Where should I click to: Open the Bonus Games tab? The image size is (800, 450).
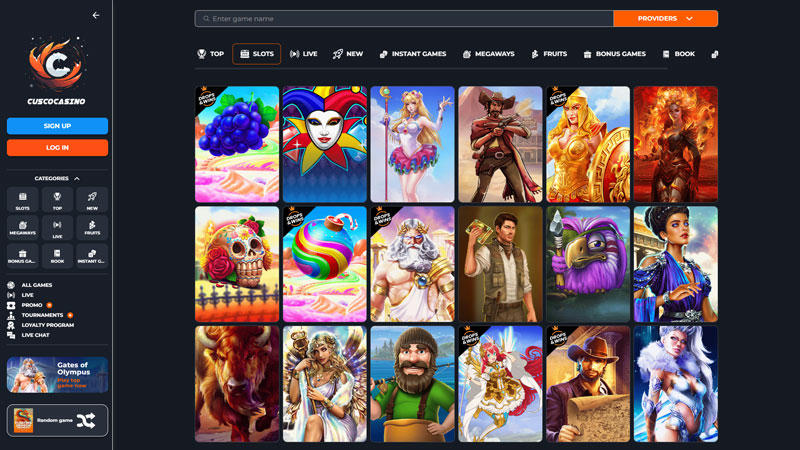pos(614,54)
